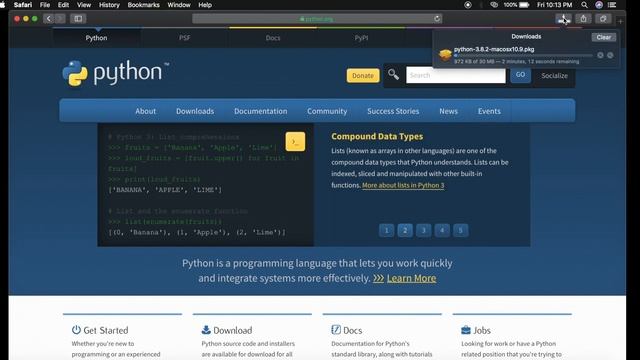The image size is (640, 360).
Task: Click the screen recording menu bar icon
Action: [x=468, y=5]
